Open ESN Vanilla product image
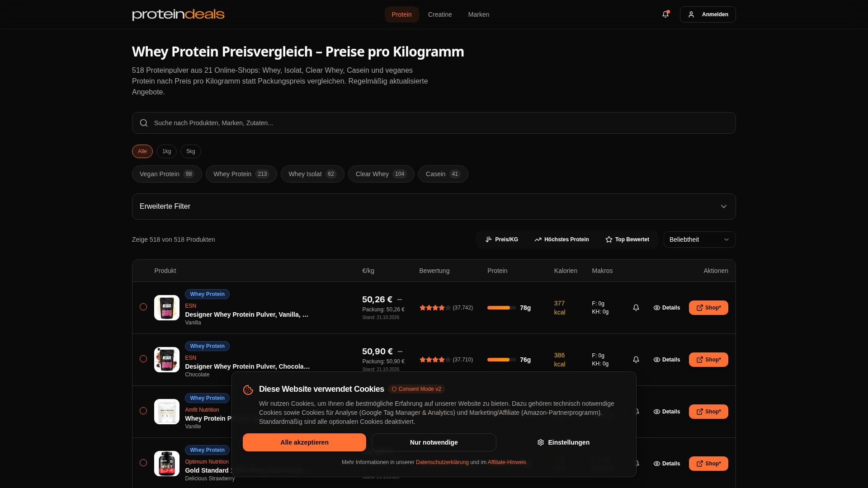 (167, 308)
